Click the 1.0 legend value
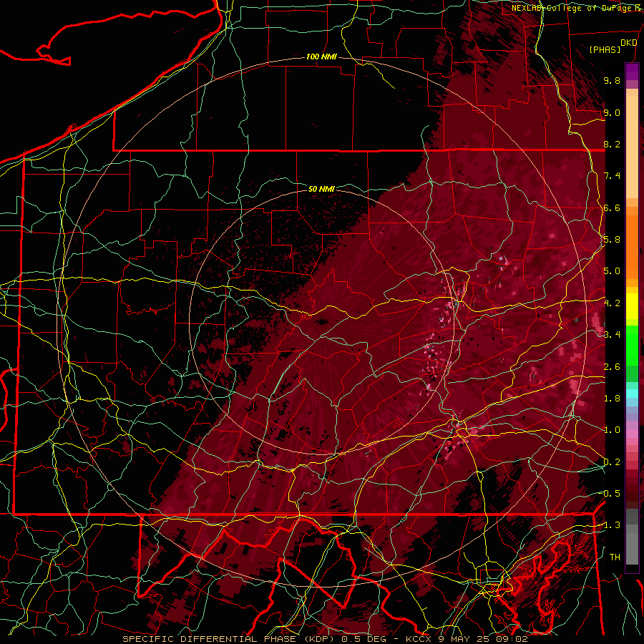Image resolution: width=644 pixels, height=644 pixels. (612, 430)
